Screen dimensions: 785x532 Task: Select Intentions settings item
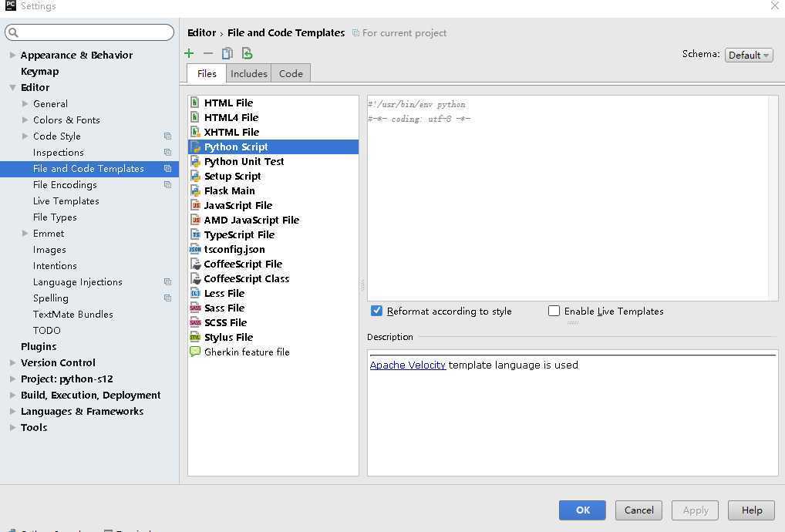coord(55,266)
